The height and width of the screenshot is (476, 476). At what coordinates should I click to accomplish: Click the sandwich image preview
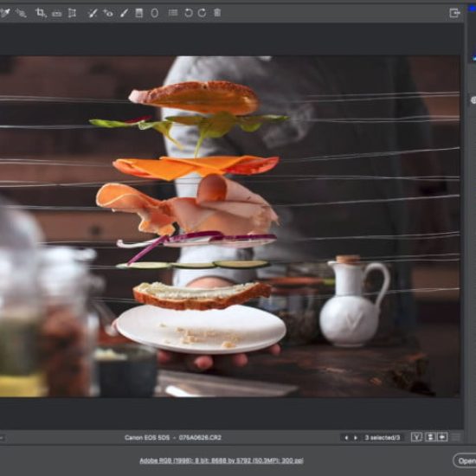click(x=229, y=227)
